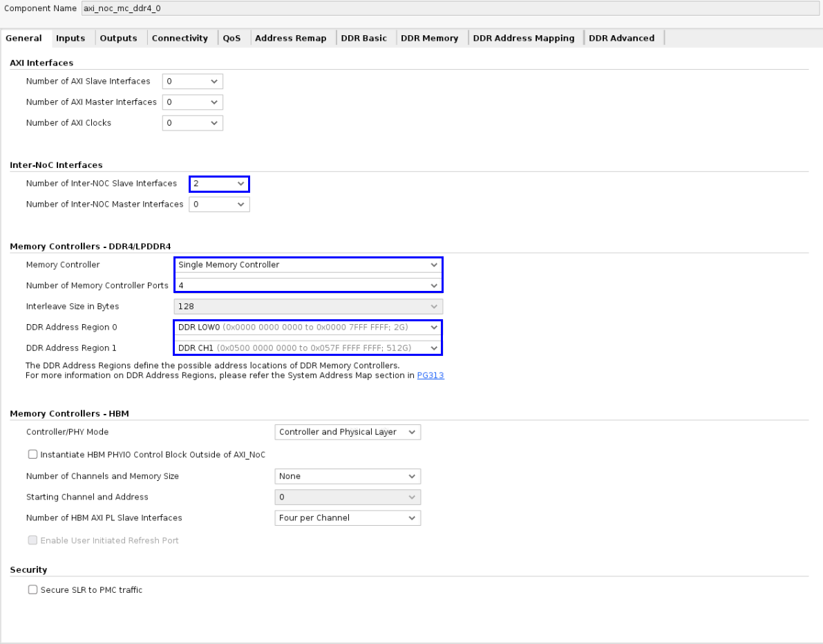Select Memory Controller type dropdown

coord(308,265)
